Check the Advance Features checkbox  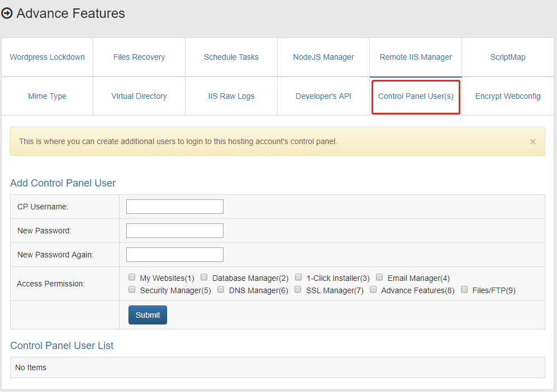point(373,289)
